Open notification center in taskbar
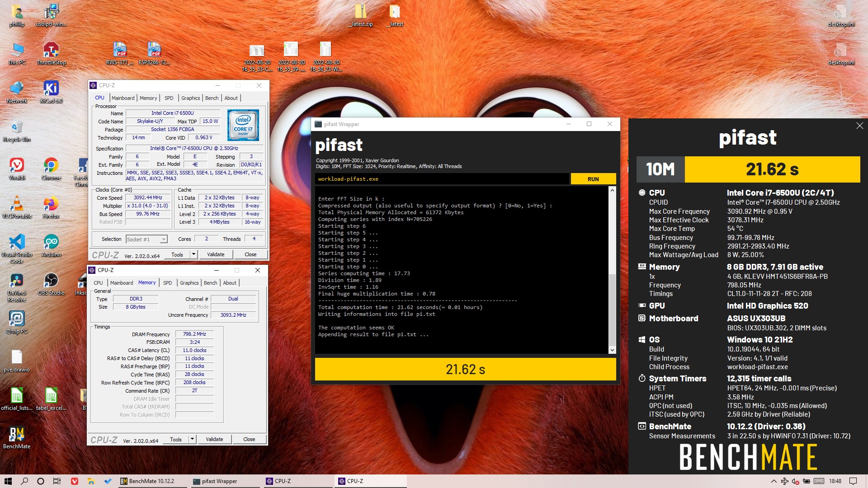Image resolution: width=868 pixels, height=488 pixels. pos(853,481)
